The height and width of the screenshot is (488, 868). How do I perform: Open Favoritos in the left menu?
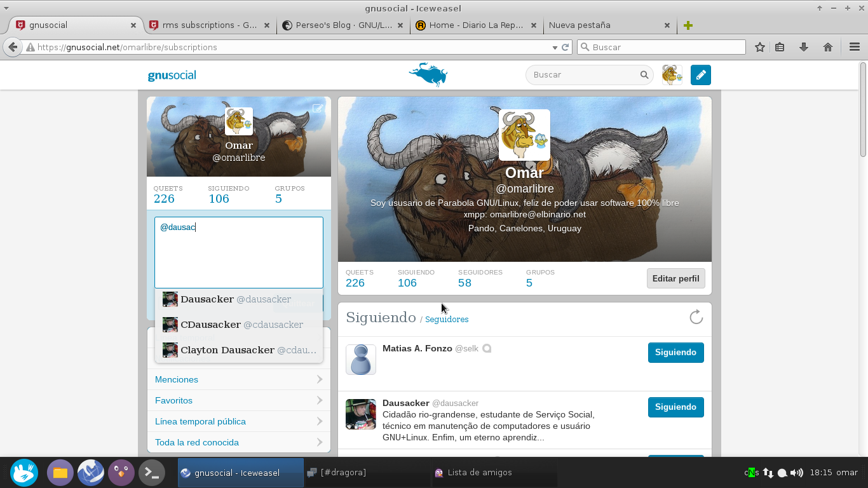tap(239, 400)
